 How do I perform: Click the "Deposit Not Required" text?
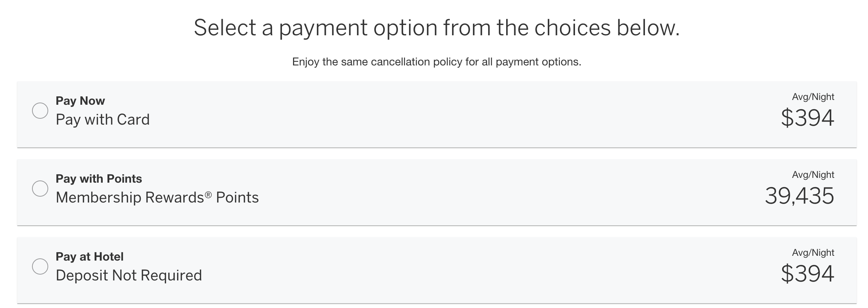129,276
